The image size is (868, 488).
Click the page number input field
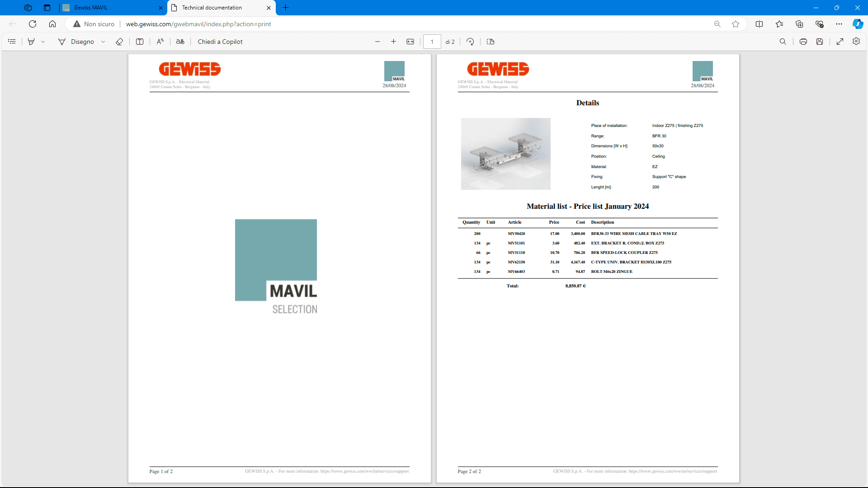pyautogui.click(x=432, y=42)
